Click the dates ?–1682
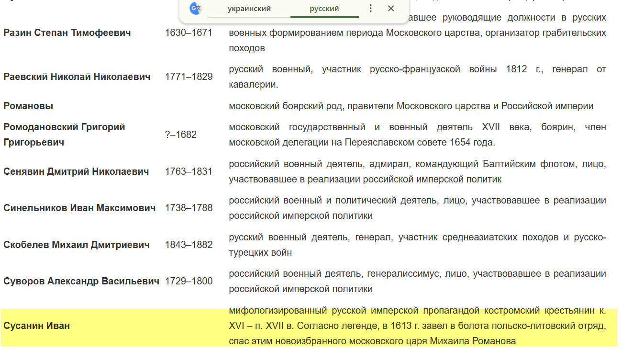This screenshot has width=644, height=350. 181,135
